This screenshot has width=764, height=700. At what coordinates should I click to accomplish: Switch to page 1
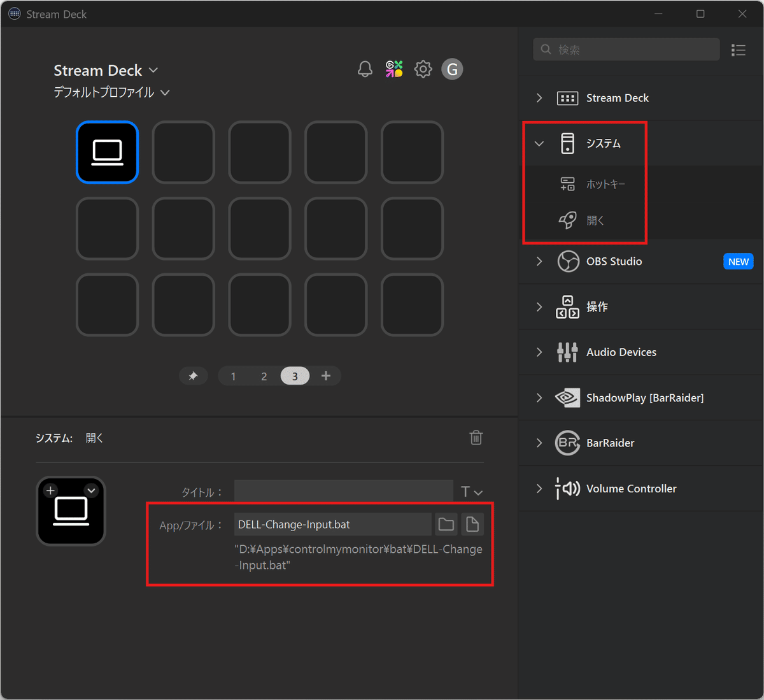coord(233,376)
